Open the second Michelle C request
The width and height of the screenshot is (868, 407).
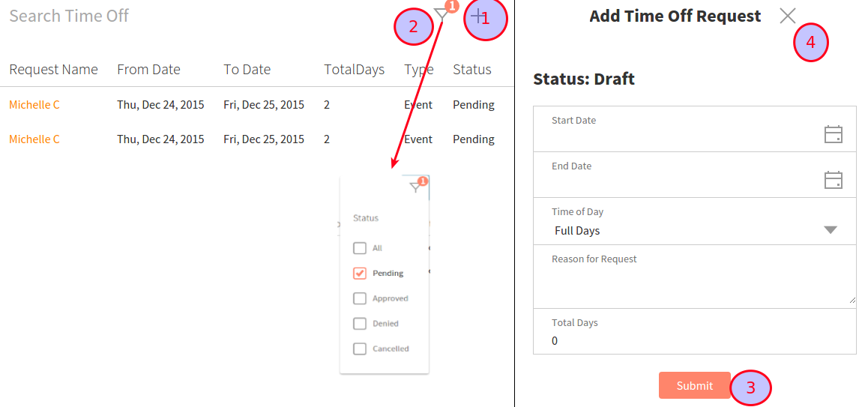click(x=34, y=139)
